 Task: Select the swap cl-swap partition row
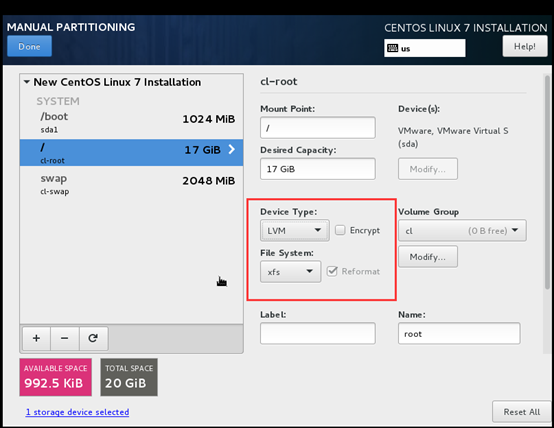(x=131, y=184)
